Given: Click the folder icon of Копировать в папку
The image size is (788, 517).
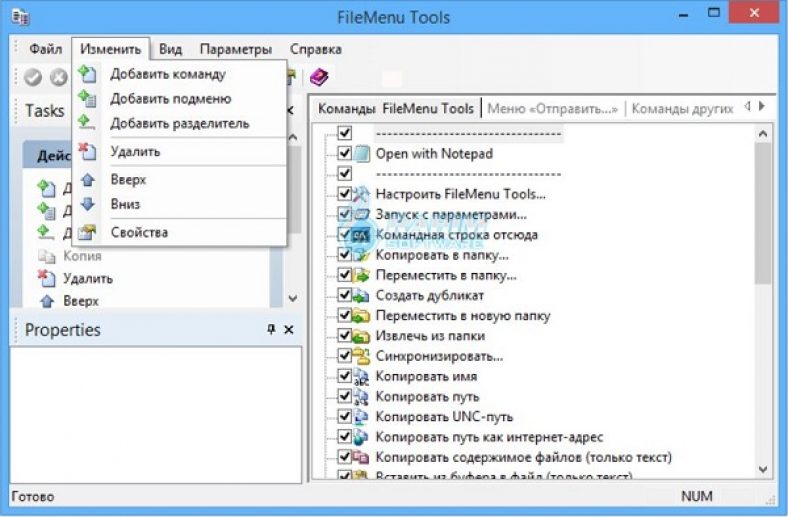Looking at the screenshot, I should (x=361, y=255).
